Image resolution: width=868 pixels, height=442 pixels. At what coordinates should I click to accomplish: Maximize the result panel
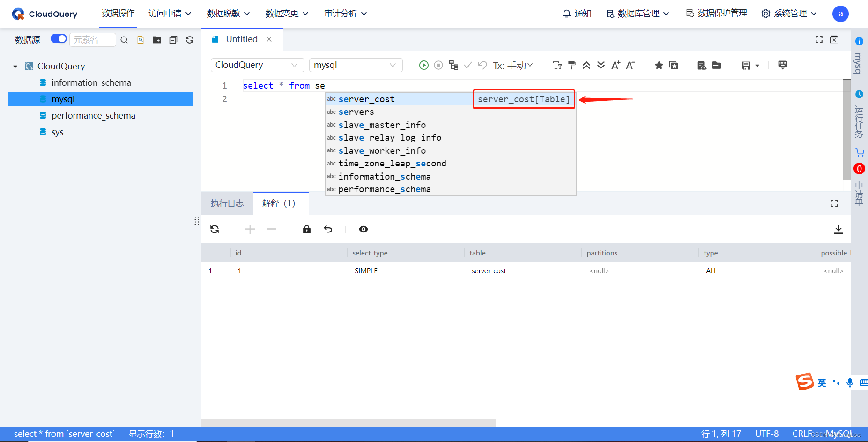[x=834, y=203]
